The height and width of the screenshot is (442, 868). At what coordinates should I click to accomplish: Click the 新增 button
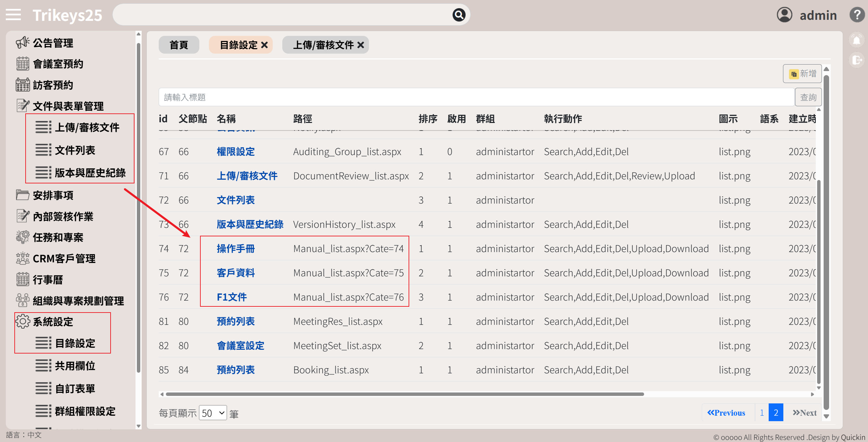(802, 74)
